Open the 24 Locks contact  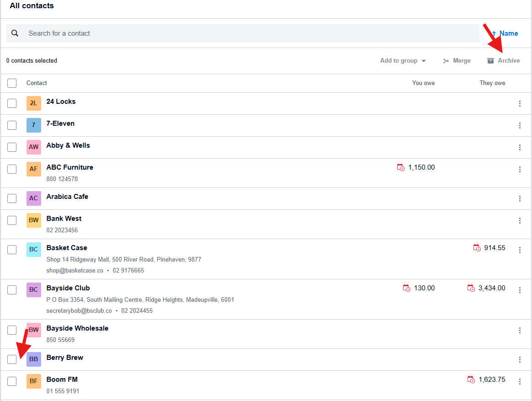coord(61,102)
